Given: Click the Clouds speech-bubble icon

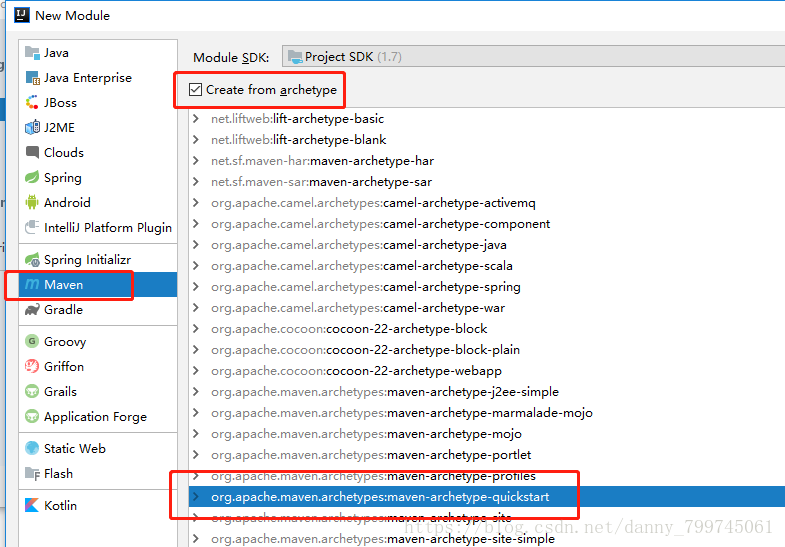Looking at the screenshot, I should point(32,152).
